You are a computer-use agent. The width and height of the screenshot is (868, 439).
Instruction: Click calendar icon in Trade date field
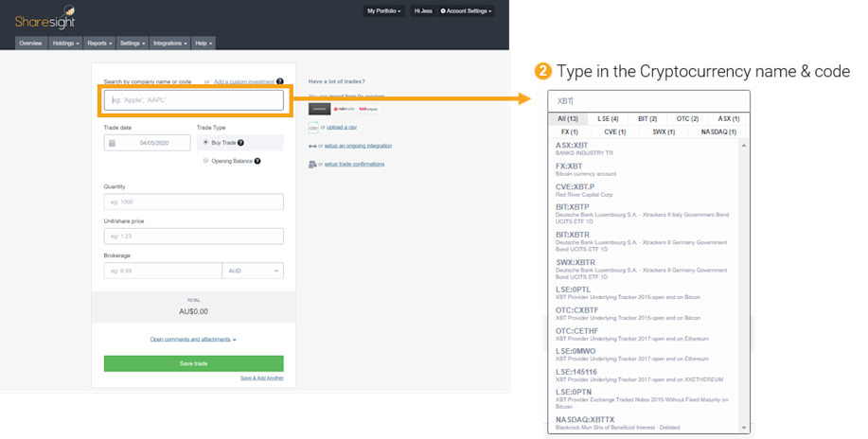coord(112,143)
